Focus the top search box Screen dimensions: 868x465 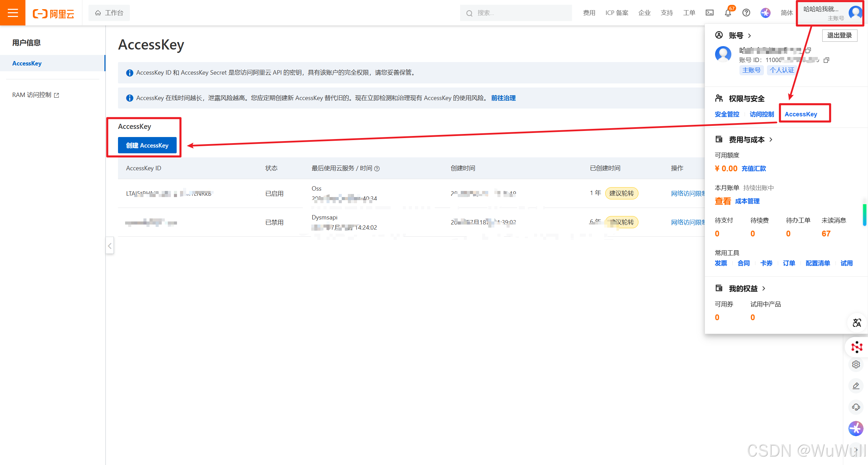[516, 13]
